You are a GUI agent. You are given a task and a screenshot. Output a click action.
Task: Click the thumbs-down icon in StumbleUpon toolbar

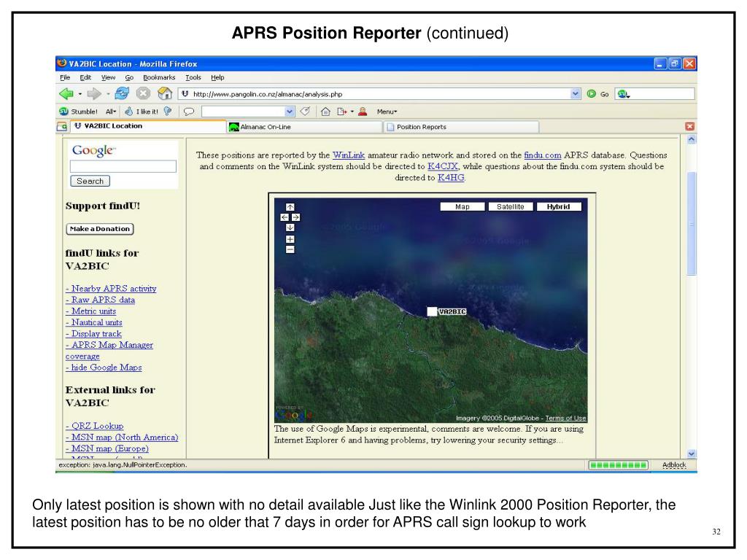[168, 111]
